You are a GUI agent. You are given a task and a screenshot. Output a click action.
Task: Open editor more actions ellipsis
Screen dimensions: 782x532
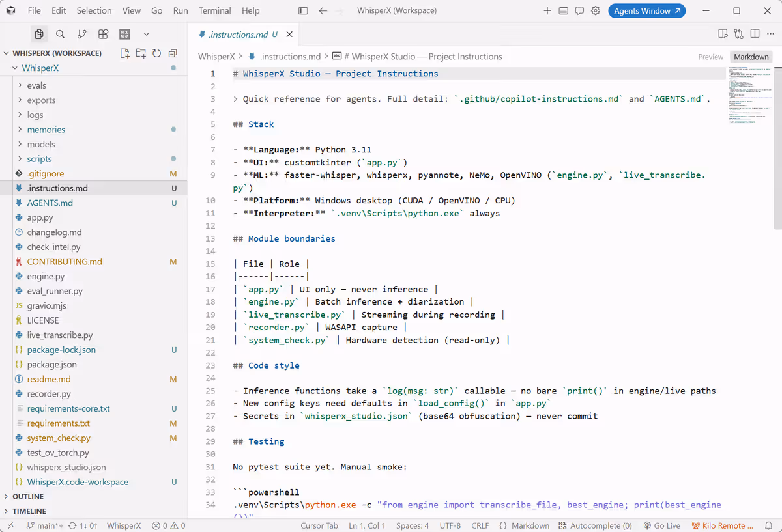770,34
